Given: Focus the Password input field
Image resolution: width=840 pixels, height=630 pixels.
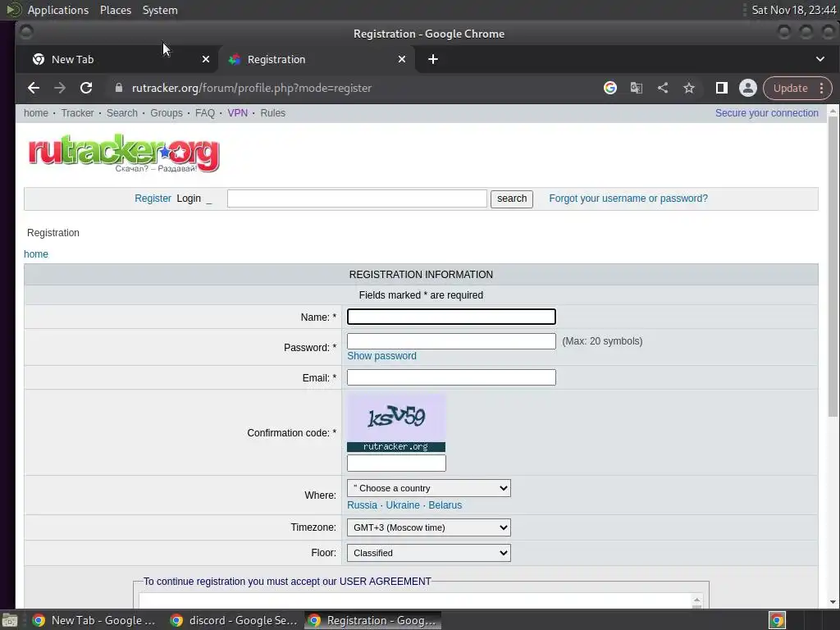Looking at the screenshot, I should [x=451, y=341].
